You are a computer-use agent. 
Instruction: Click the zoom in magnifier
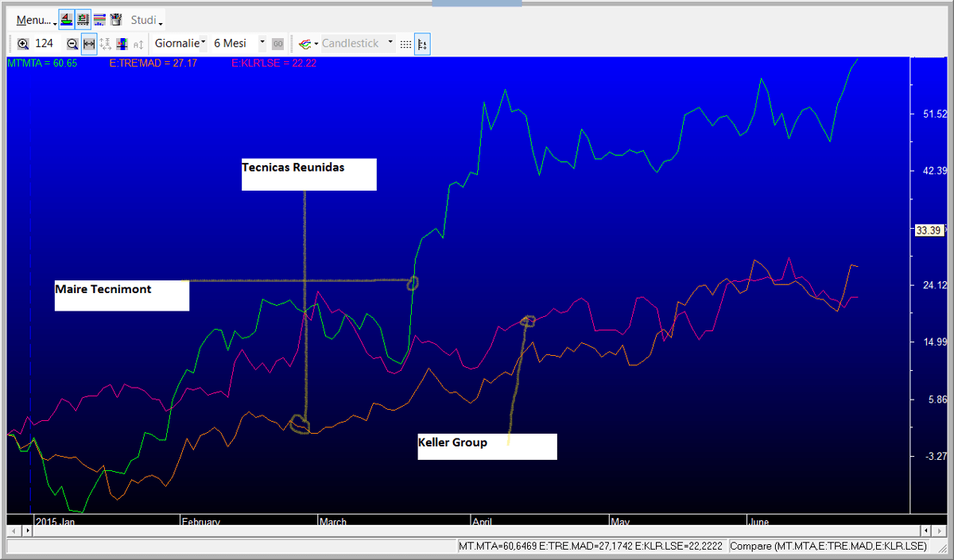pos(23,44)
